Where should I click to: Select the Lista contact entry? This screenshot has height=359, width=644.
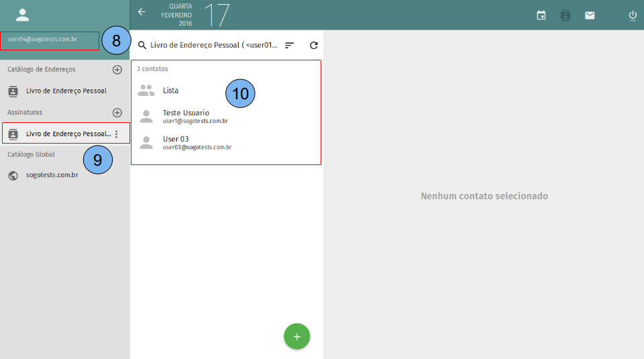pos(171,91)
